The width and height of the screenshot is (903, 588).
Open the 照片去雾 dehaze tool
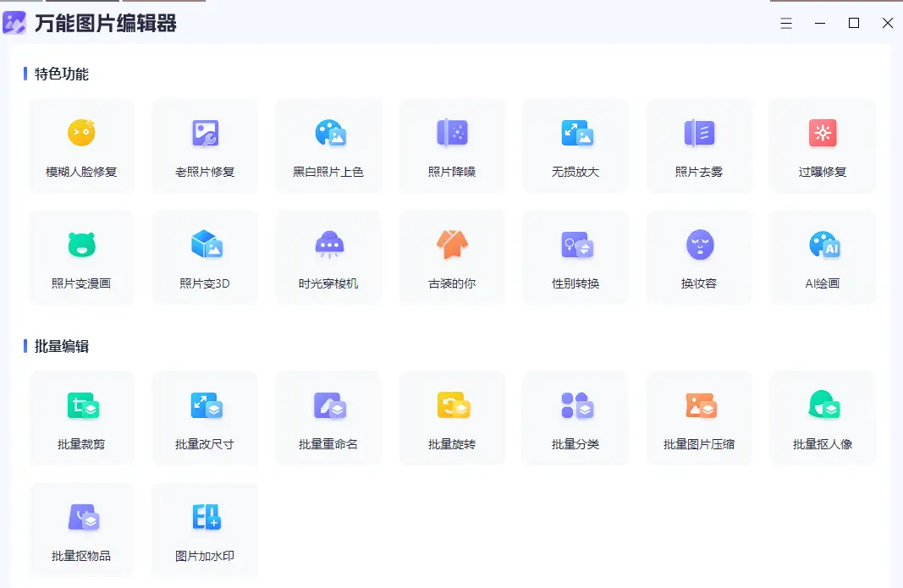tap(699, 145)
